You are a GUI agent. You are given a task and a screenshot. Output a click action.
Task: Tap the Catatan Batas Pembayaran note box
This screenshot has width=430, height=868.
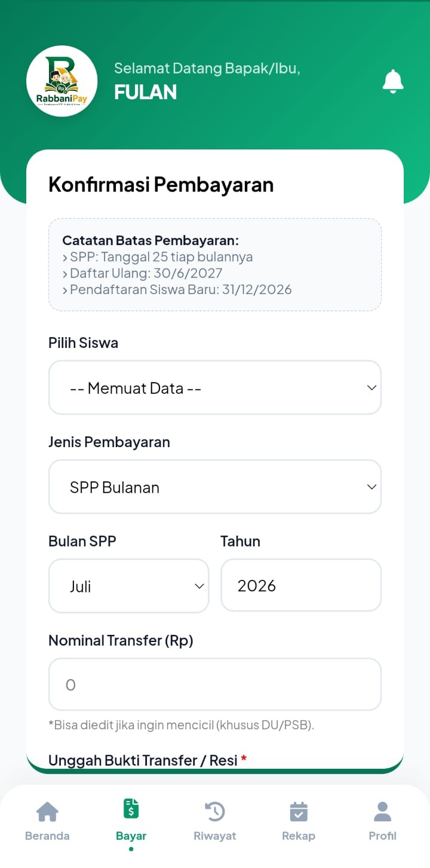pyautogui.click(x=215, y=265)
